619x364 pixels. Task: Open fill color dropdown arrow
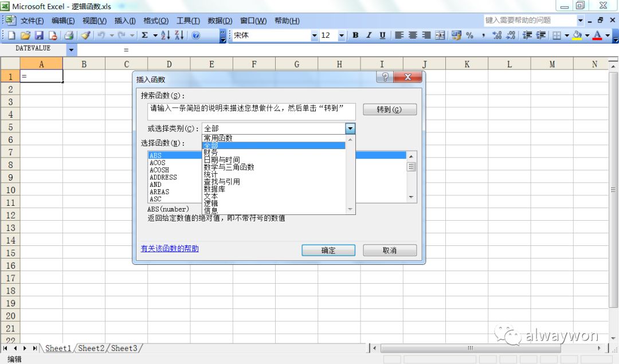click(587, 36)
